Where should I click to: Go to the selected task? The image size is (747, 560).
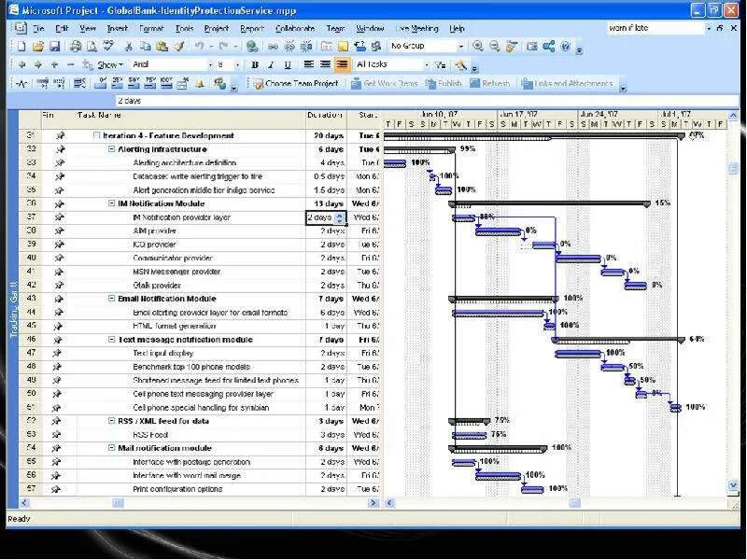click(511, 46)
